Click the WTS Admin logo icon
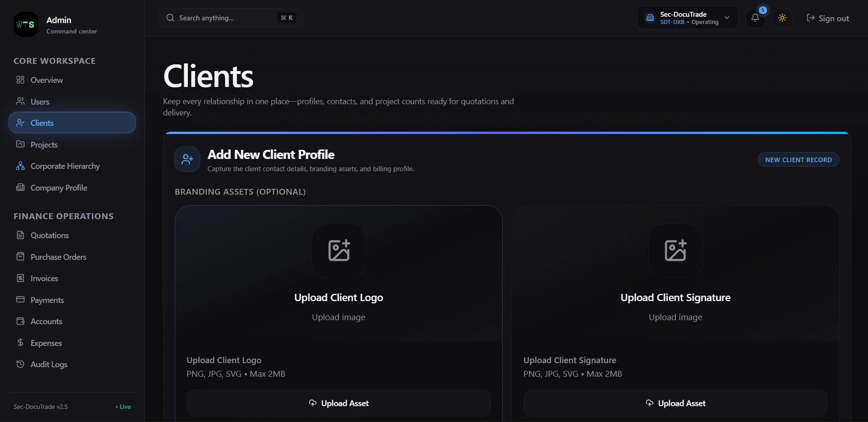 (x=26, y=24)
